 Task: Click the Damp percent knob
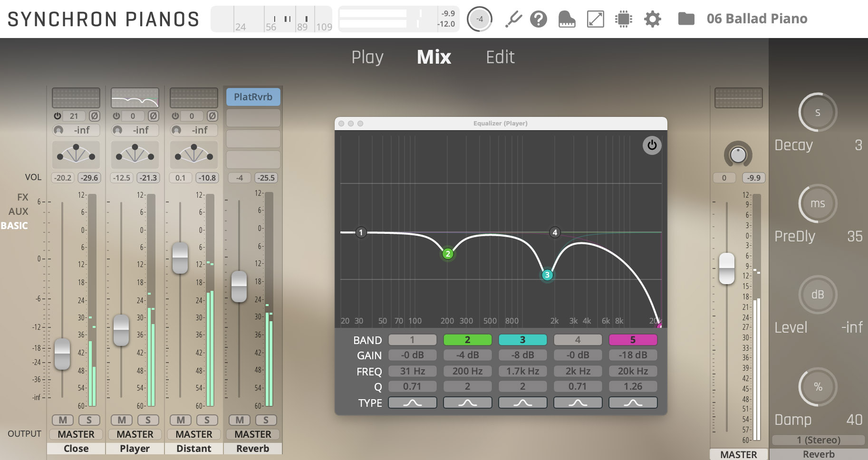(x=818, y=387)
